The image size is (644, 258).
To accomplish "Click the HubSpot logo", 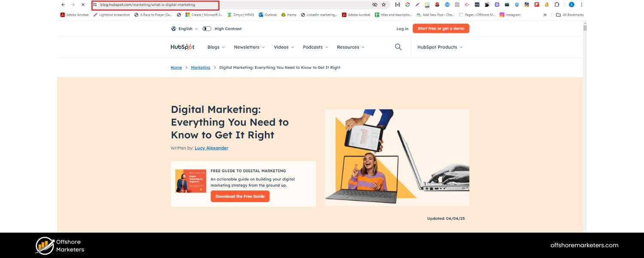I will (x=182, y=47).
